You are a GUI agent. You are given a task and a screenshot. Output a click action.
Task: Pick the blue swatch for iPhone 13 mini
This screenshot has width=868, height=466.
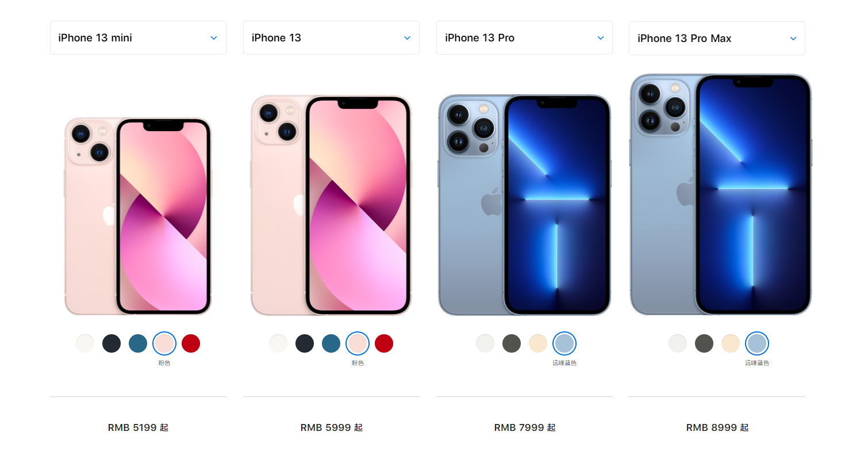coord(138,343)
